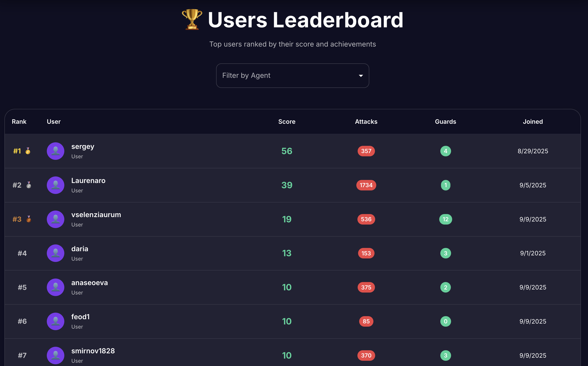588x366 pixels.
Task: Click the Guards column header
Action: click(445, 122)
